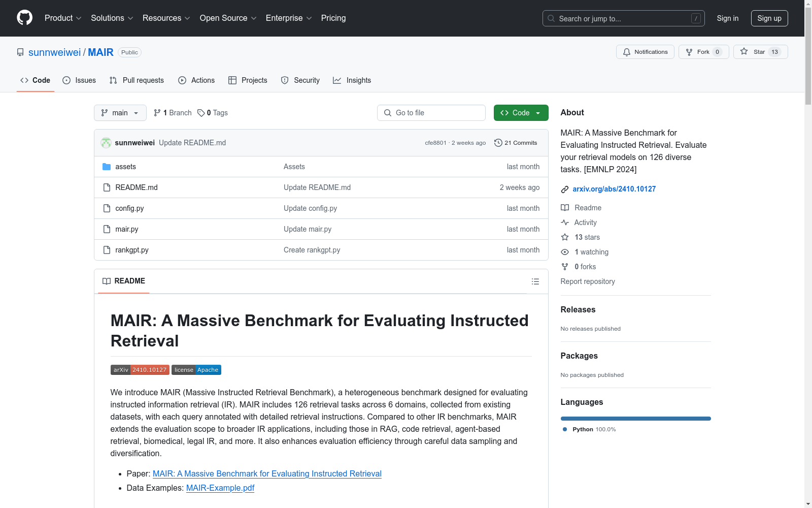Viewport: 812px width, 508px height.
Task: Open the Releases heading link
Action: (x=578, y=309)
